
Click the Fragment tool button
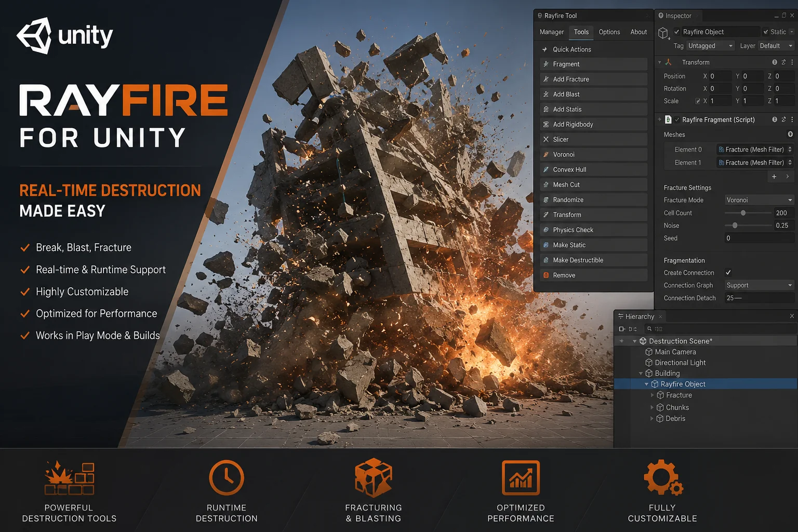[593, 64]
